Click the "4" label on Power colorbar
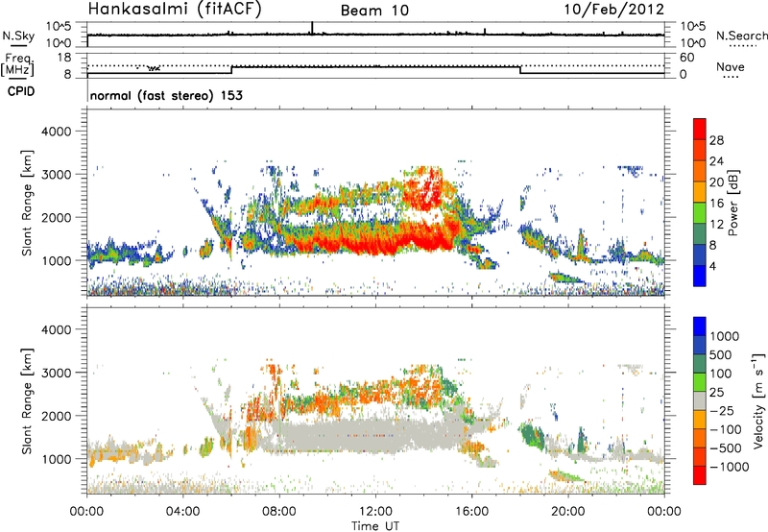768x532 pixels. coord(713,267)
